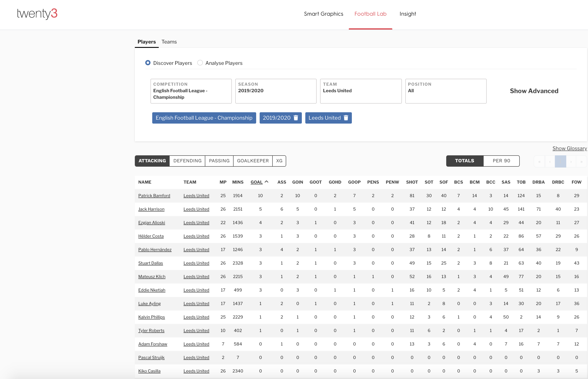588x379 pixels.
Task: Switch to the Teams tab
Action: click(x=169, y=42)
